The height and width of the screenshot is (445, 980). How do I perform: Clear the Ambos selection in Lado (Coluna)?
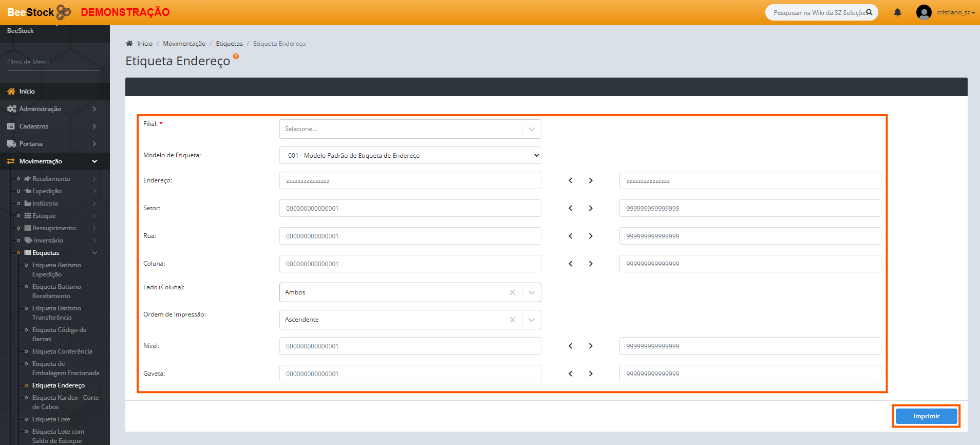[512, 292]
